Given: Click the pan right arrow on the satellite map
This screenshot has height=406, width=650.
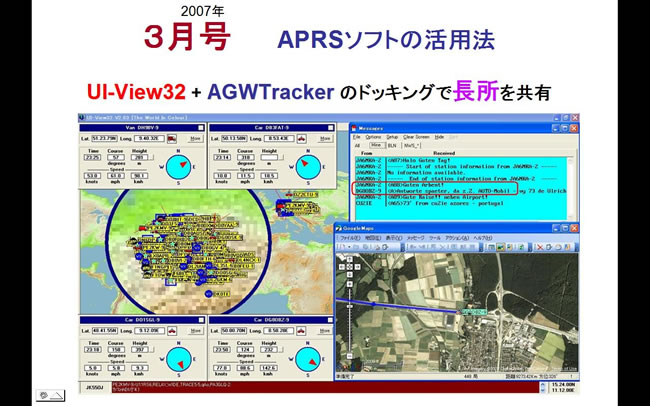Looking at the screenshot, I should 357,267.
